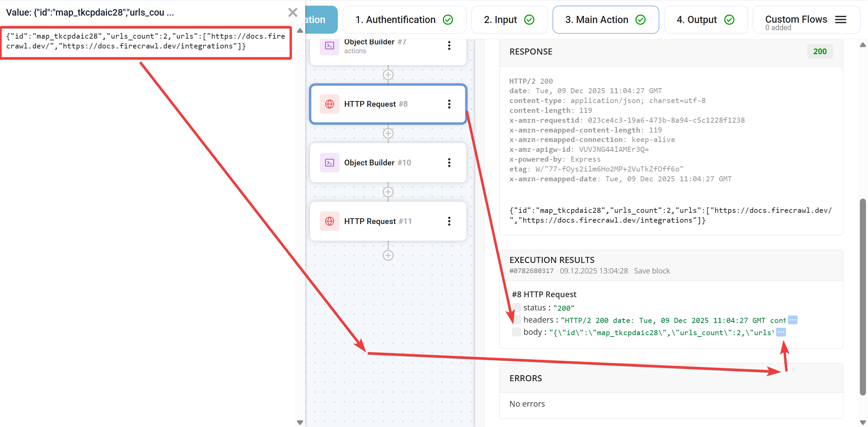Click the plus icon below HTTP Request #11
868x427 pixels.
[388, 255]
